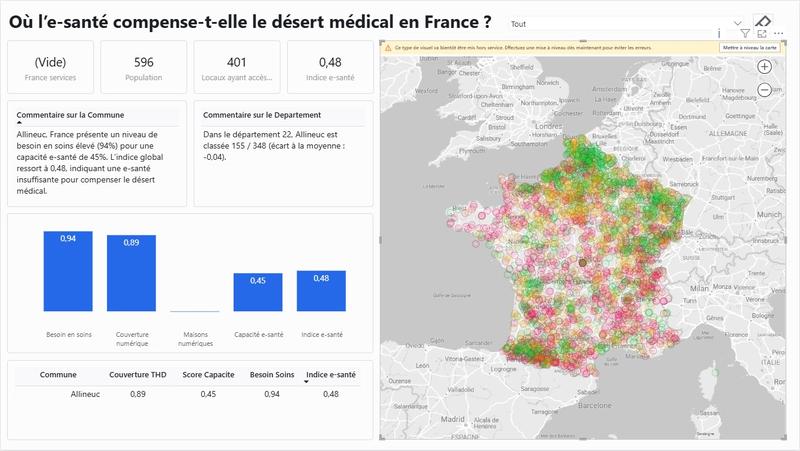Click the warning icon in the banner

click(x=387, y=47)
